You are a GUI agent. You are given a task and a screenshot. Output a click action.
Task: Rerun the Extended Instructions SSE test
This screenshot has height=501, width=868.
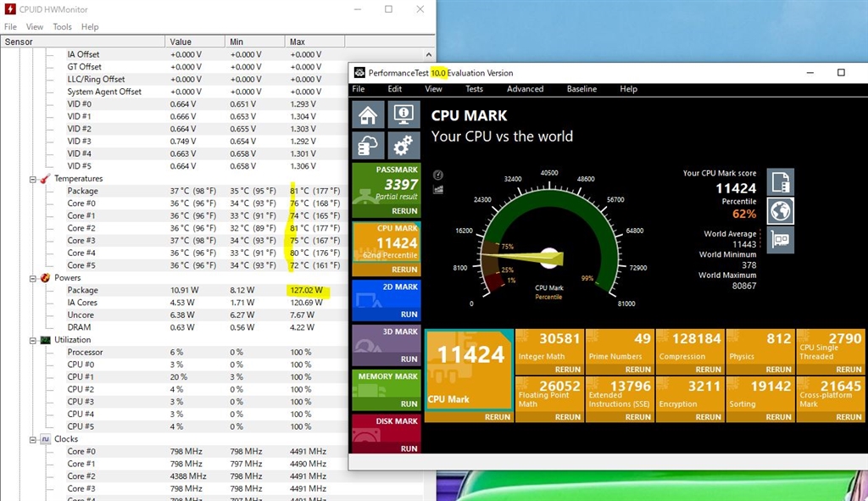coord(637,417)
